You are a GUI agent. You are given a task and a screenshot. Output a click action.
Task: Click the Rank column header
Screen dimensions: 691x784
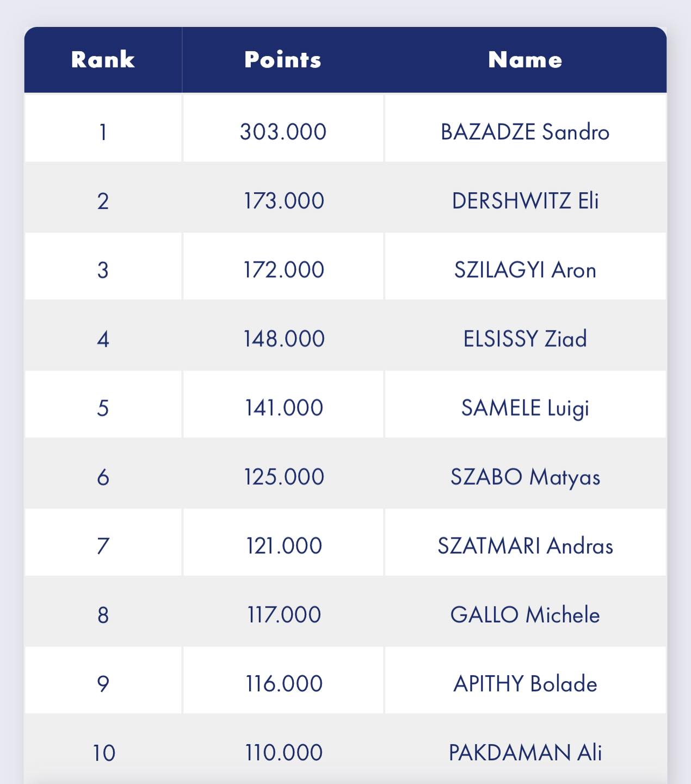click(x=103, y=59)
